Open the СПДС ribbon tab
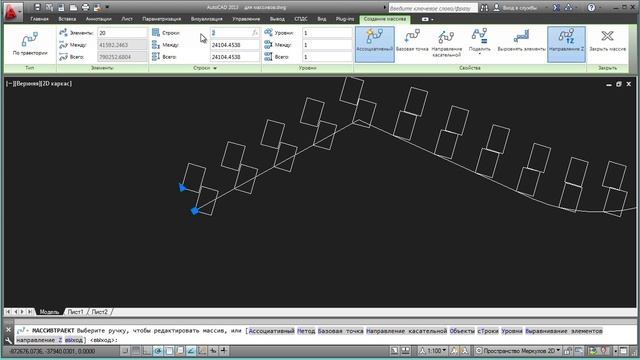 [301, 19]
